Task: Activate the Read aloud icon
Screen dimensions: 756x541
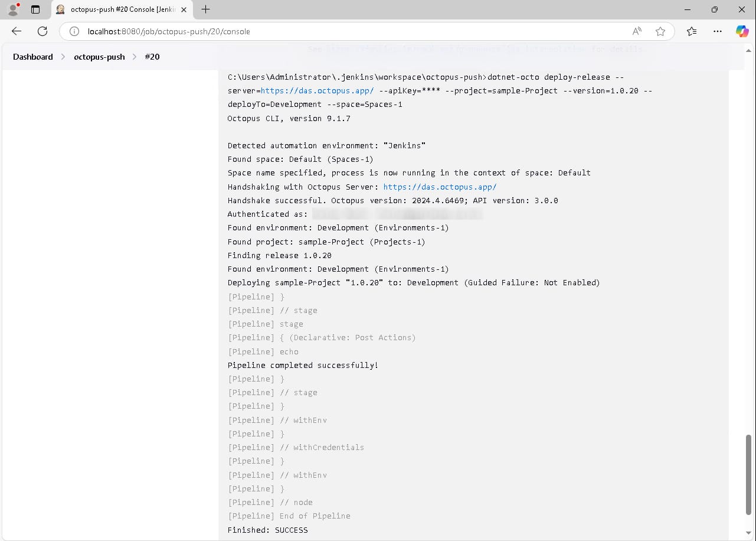Action: 637,31
